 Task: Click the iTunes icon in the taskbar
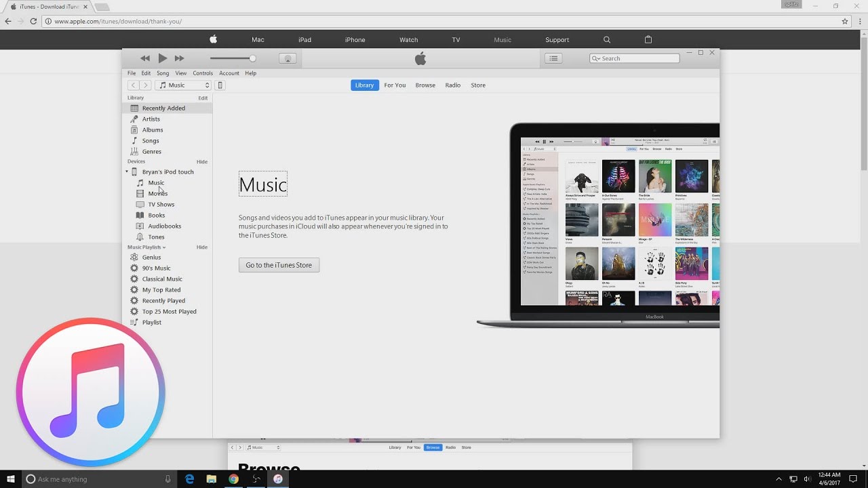tap(278, 479)
